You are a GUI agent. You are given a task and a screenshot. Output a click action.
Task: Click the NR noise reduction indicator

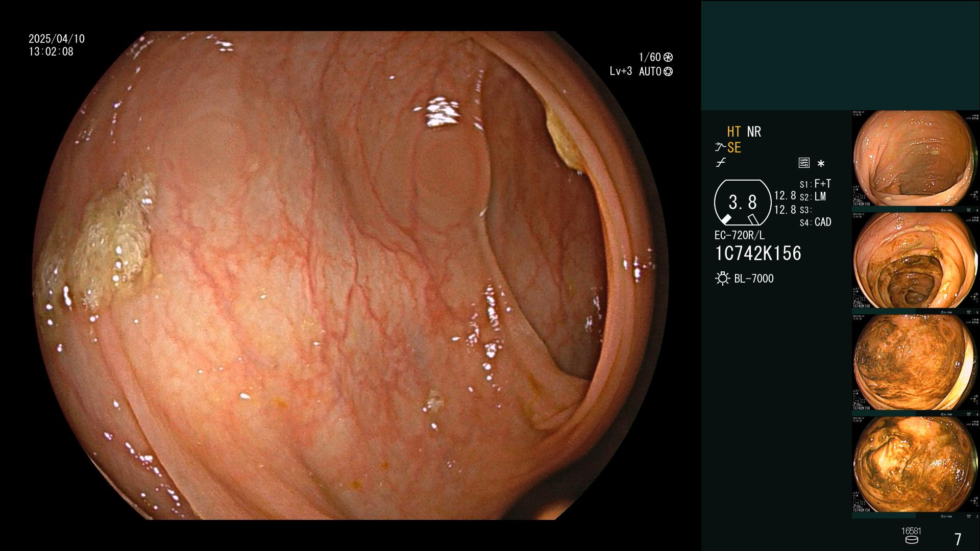pyautogui.click(x=754, y=132)
